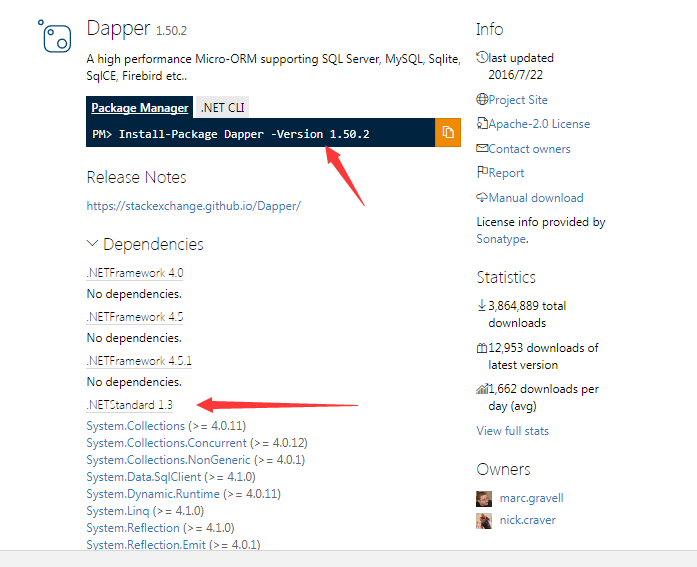Click the Install-Package Dapper command text
The height and width of the screenshot is (567, 697).
click(x=231, y=134)
